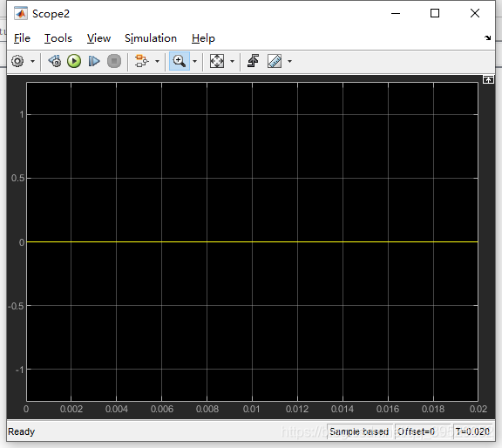Screen dimensions: 502x448
Task: Open the View menu
Action: (x=99, y=38)
